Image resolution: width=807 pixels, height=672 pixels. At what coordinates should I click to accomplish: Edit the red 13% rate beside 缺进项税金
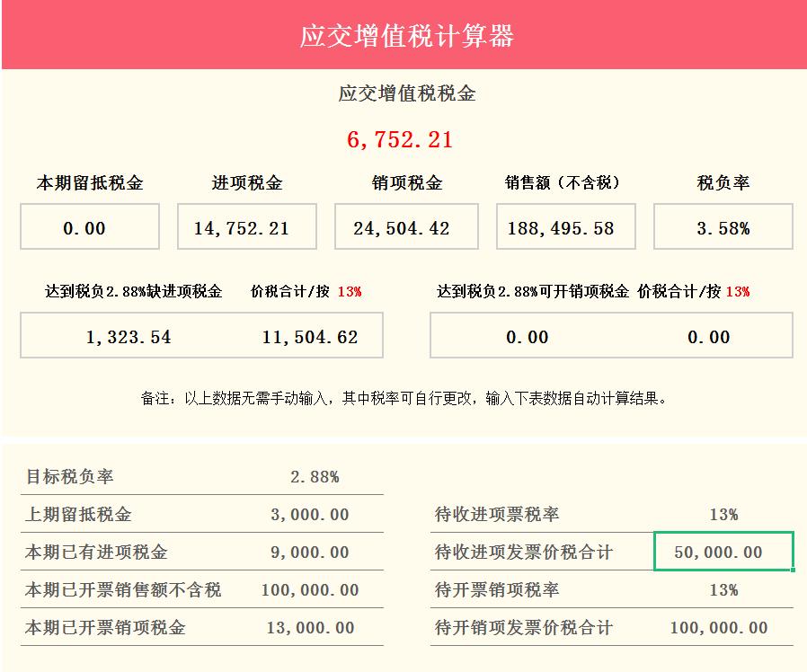350,292
